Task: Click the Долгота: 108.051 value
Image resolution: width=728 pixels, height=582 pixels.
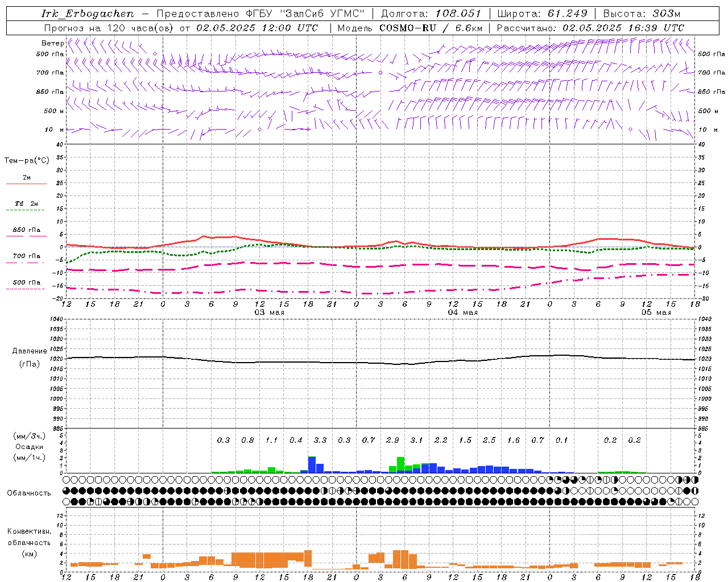Action: [x=431, y=14]
